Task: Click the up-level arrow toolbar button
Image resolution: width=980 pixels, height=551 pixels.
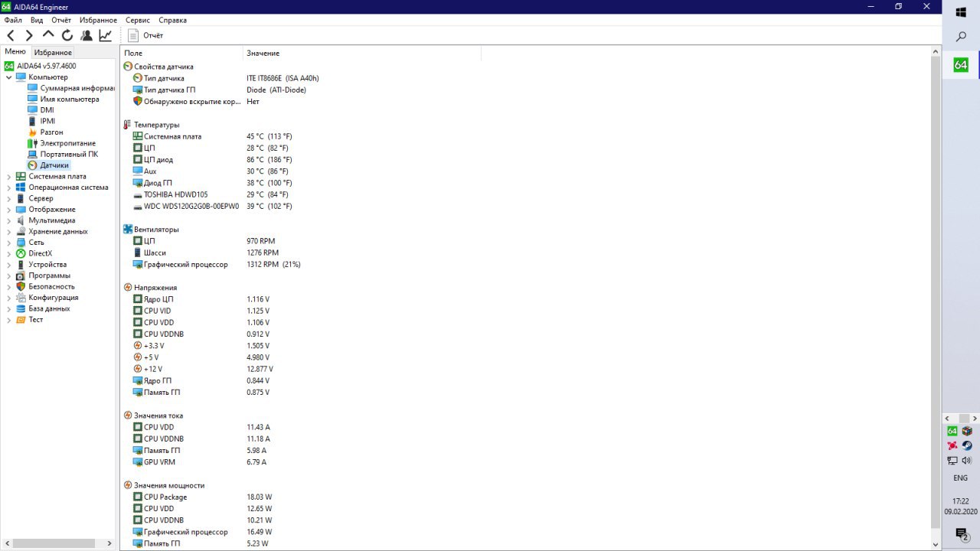Action: [48, 35]
